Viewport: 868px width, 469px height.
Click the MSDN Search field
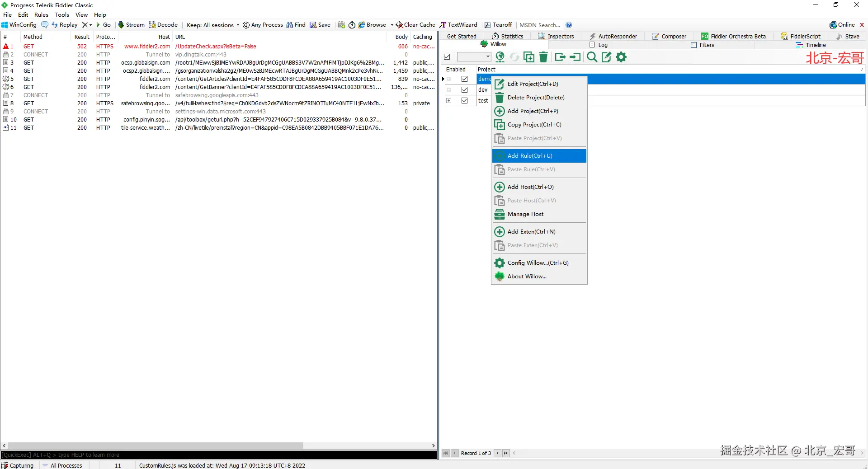pos(540,25)
